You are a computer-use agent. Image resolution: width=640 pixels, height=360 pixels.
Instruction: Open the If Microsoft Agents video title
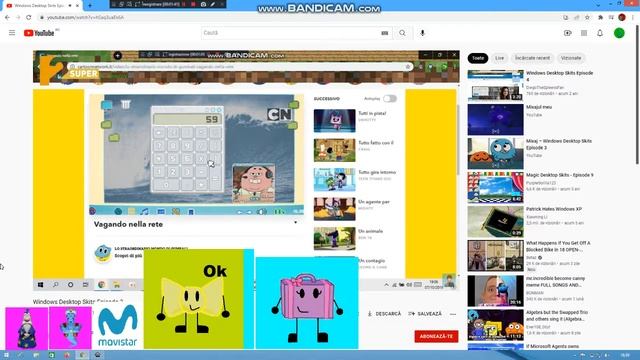[552, 346]
